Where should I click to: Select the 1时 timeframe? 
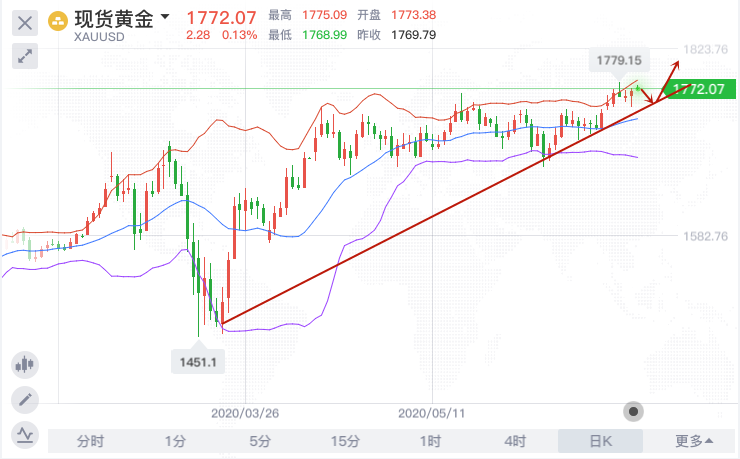pos(430,441)
